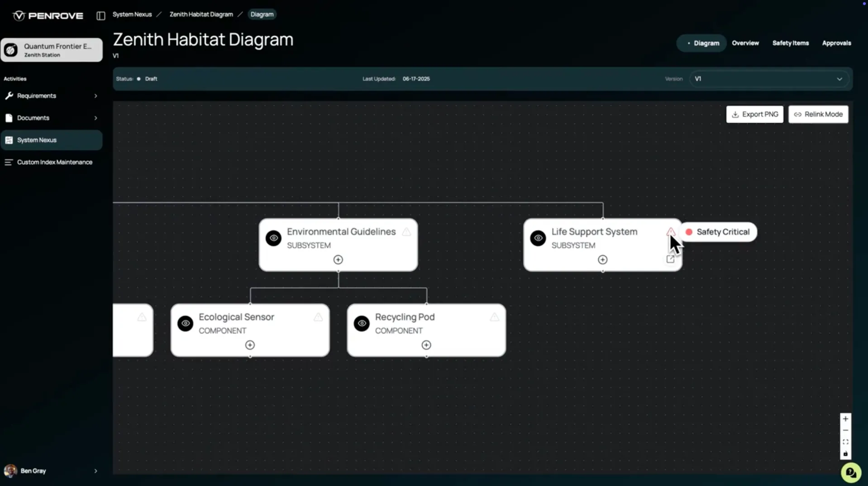Screen dimensions: 868x486
Task: Open the help chat bubble
Action: point(851,472)
